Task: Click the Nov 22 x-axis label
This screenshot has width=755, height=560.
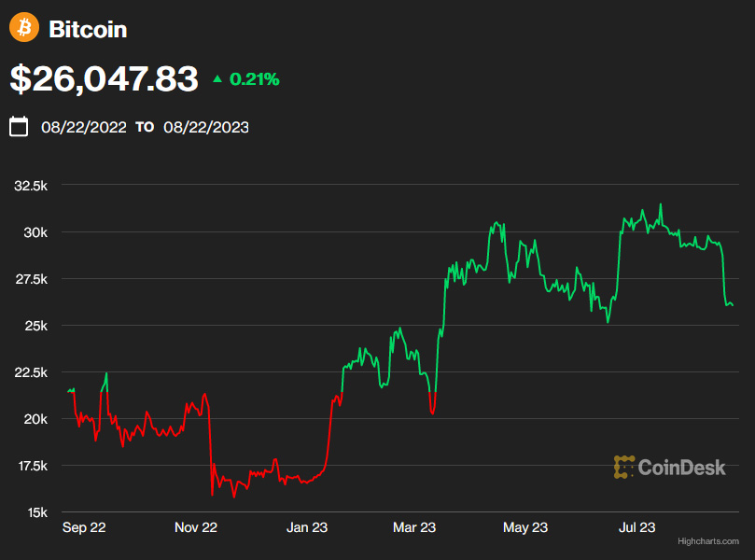Action: (196, 528)
